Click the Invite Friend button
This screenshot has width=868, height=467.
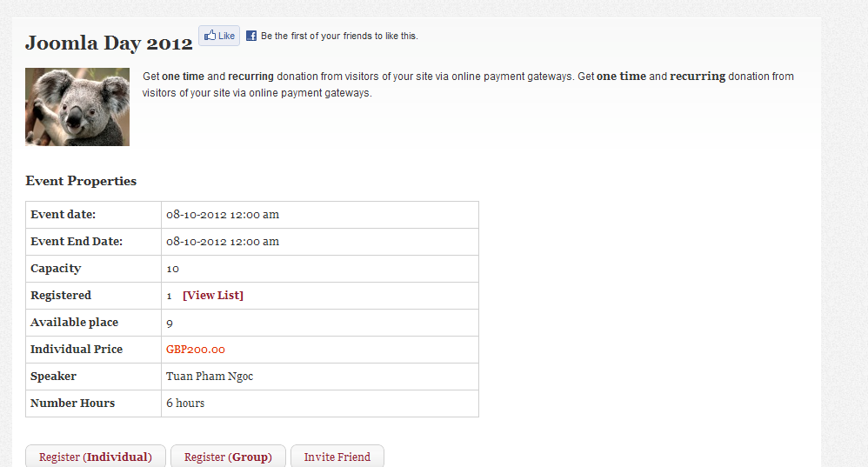point(337,457)
